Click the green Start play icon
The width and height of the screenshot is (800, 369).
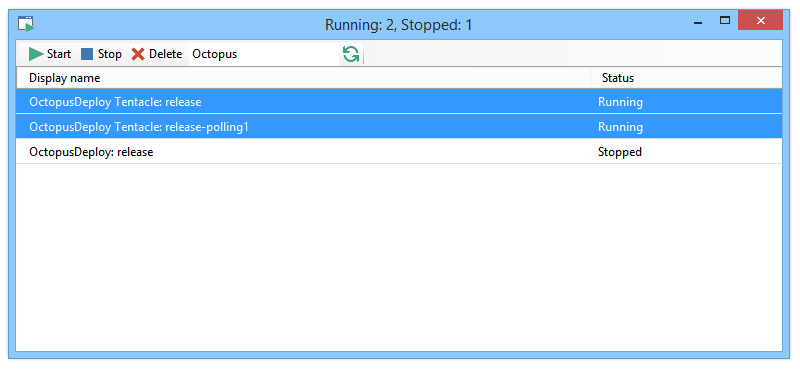(x=36, y=54)
